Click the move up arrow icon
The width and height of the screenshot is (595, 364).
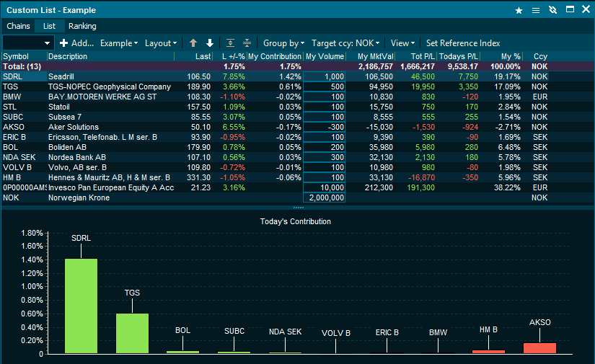click(193, 43)
